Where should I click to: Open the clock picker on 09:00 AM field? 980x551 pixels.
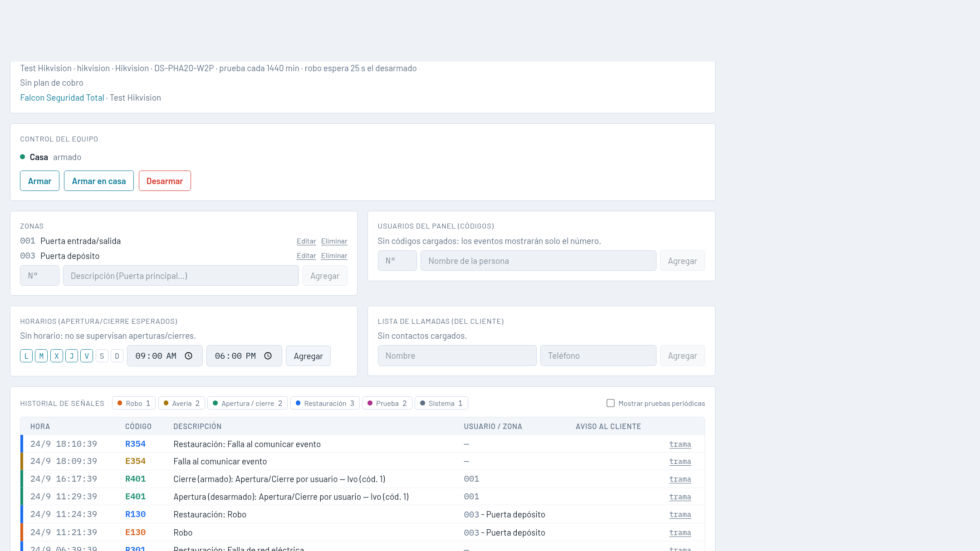pos(189,356)
